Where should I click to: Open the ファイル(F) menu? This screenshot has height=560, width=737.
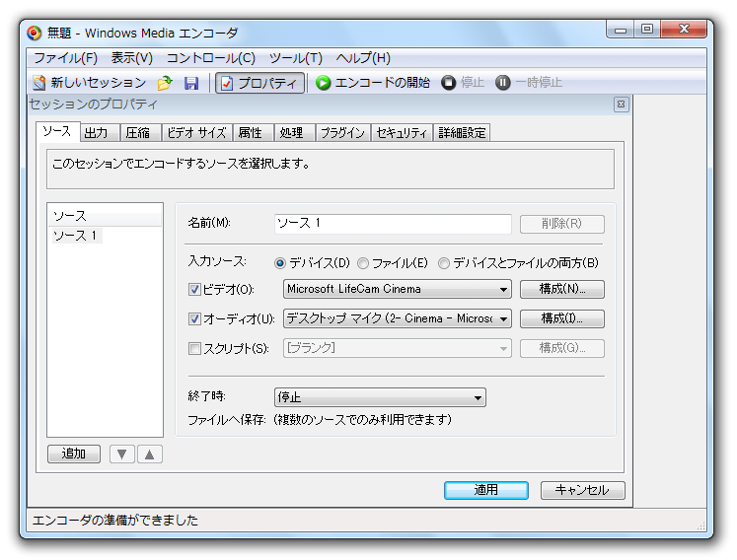click(65, 58)
